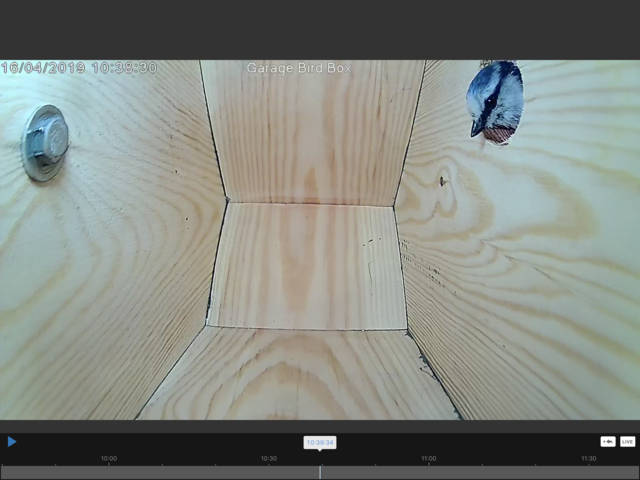This screenshot has width=640, height=480.
Task: Play the recorded bird box footage
Action: click(12, 442)
